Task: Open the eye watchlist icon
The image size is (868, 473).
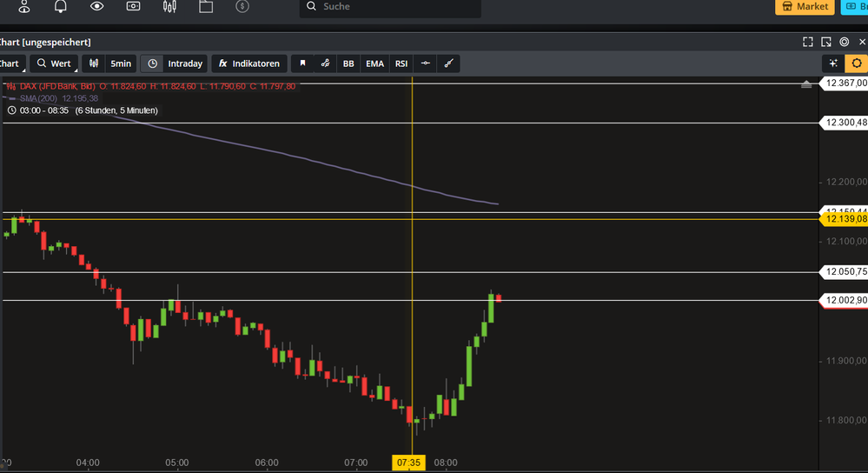Action: (96, 7)
